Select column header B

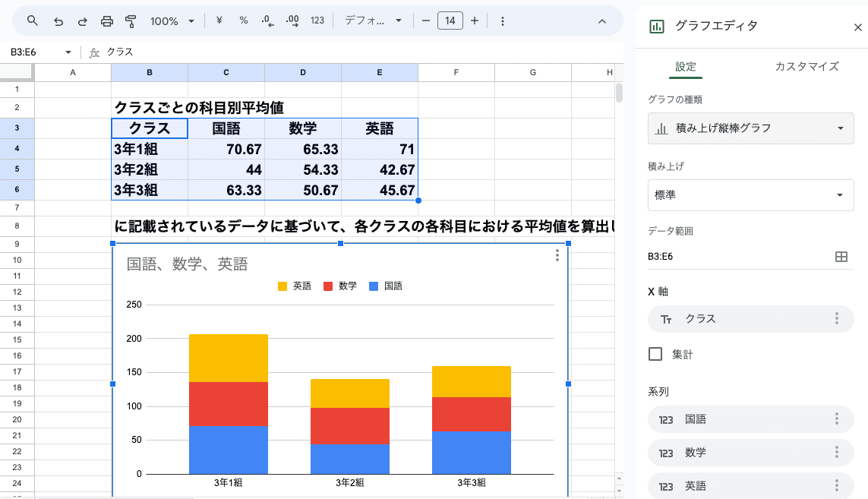click(150, 73)
